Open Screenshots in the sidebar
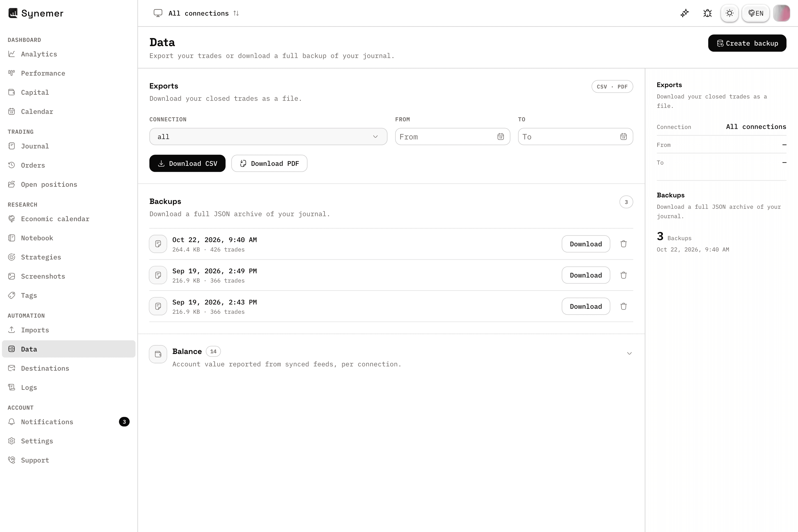Image resolution: width=798 pixels, height=532 pixels. [x=69, y=277]
